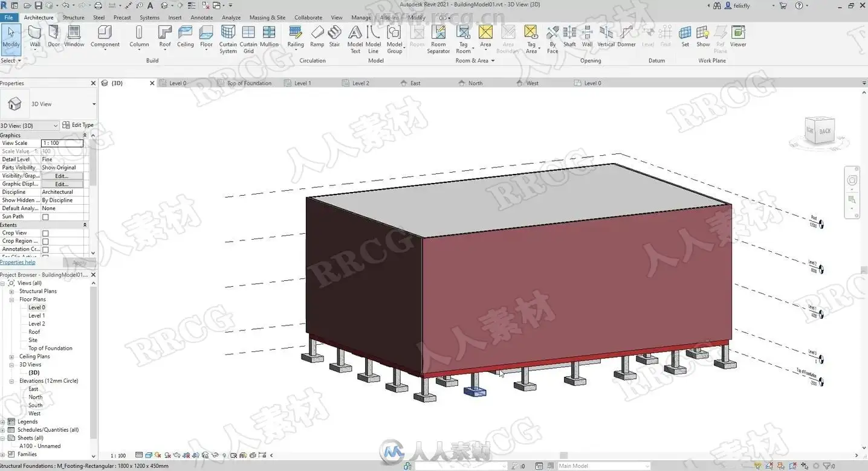Switch to the Level 1 view tab

pos(302,83)
